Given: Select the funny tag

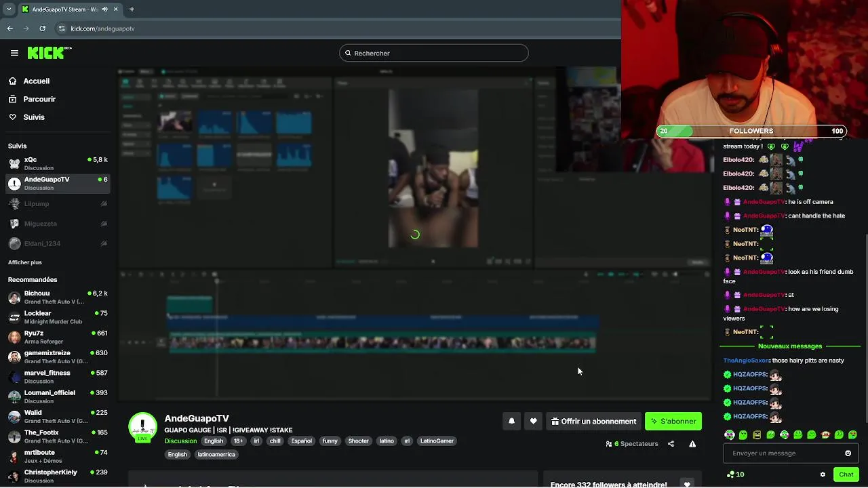Looking at the screenshot, I should pos(330,441).
